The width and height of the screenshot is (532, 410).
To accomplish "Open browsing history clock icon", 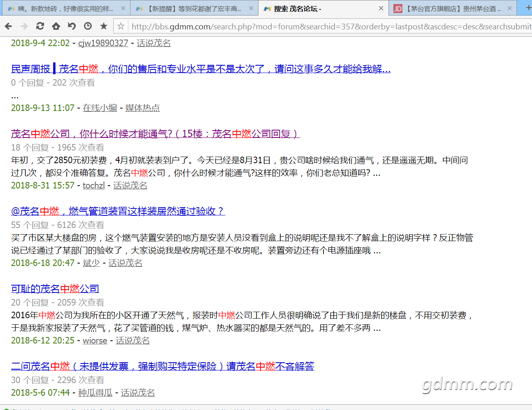I will click(x=88, y=26).
